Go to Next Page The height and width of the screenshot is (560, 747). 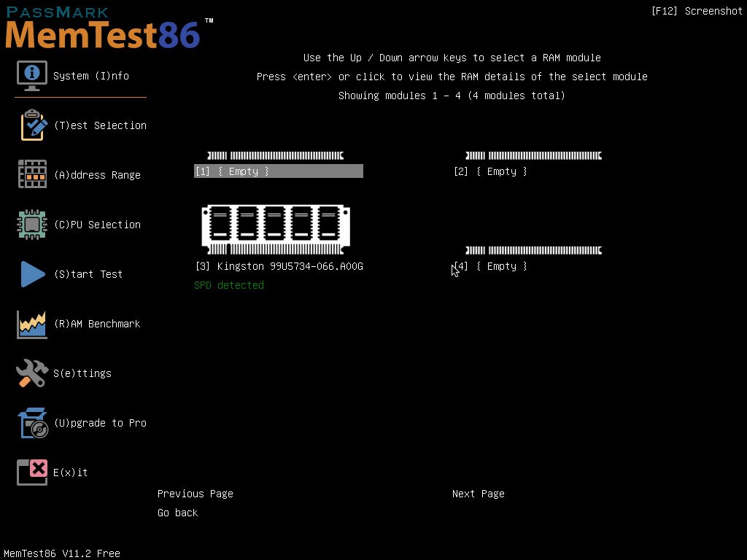(479, 494)
